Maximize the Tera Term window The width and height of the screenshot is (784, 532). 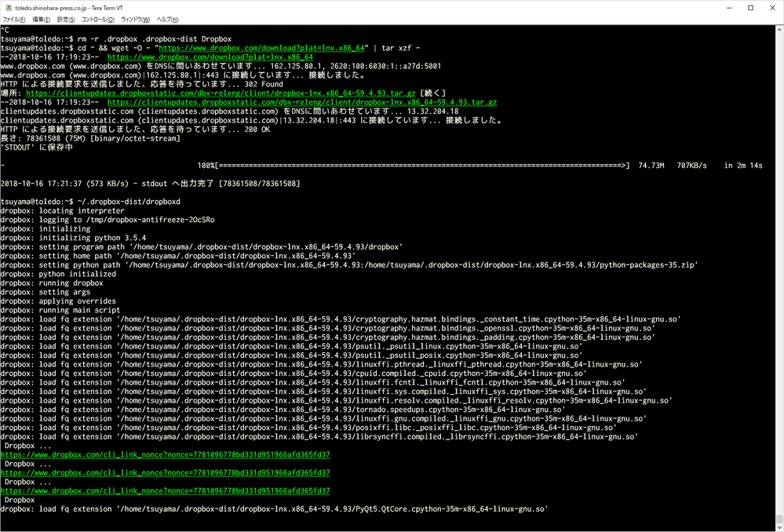coord(750,8)
